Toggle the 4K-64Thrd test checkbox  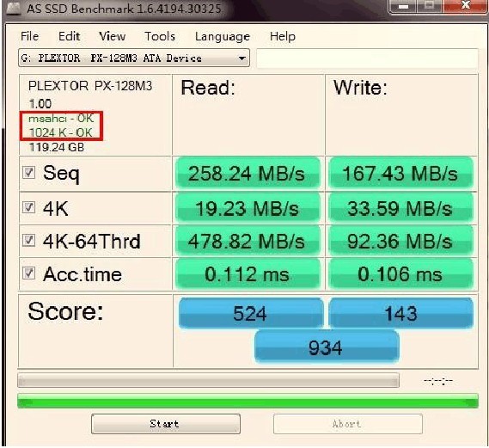click(x=28, y=240)
